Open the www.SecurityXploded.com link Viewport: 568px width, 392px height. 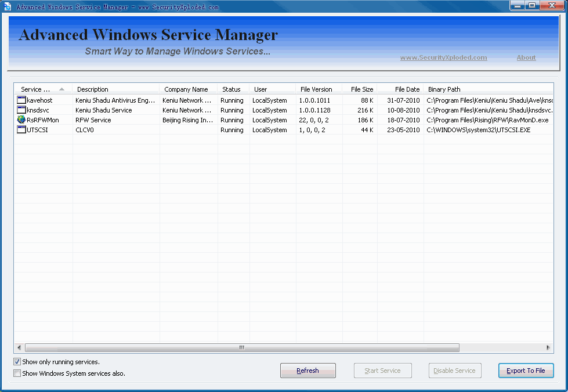[443, 57]
